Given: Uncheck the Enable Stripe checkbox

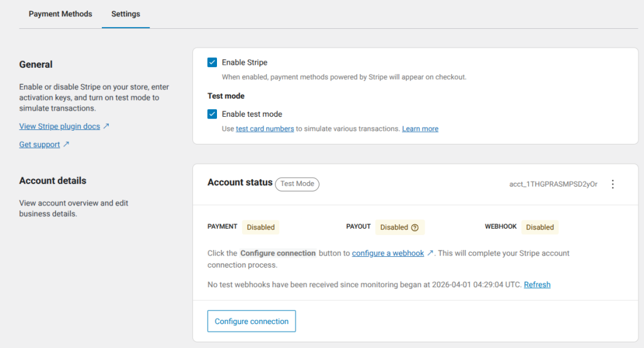Looking at the screenshot, I should point(212,62).
